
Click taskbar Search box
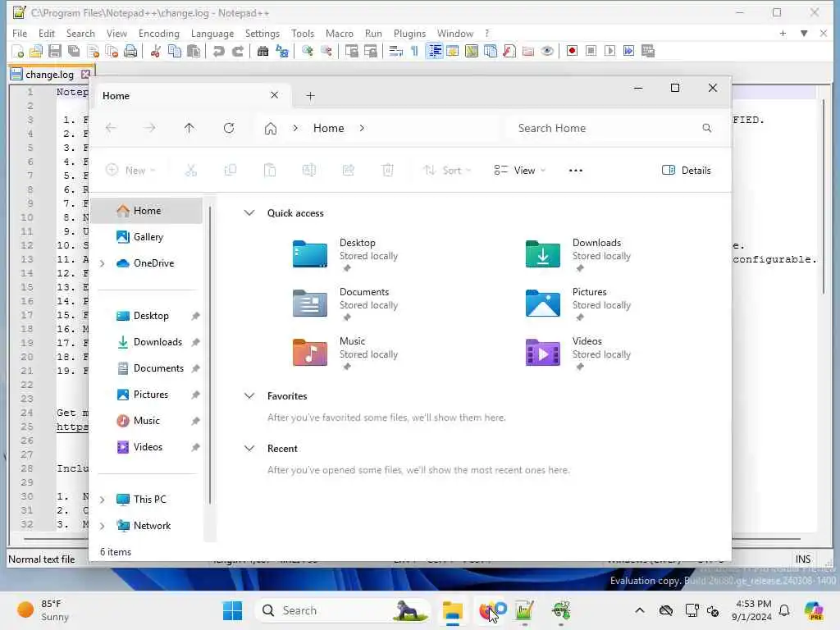tap(343, 610)
